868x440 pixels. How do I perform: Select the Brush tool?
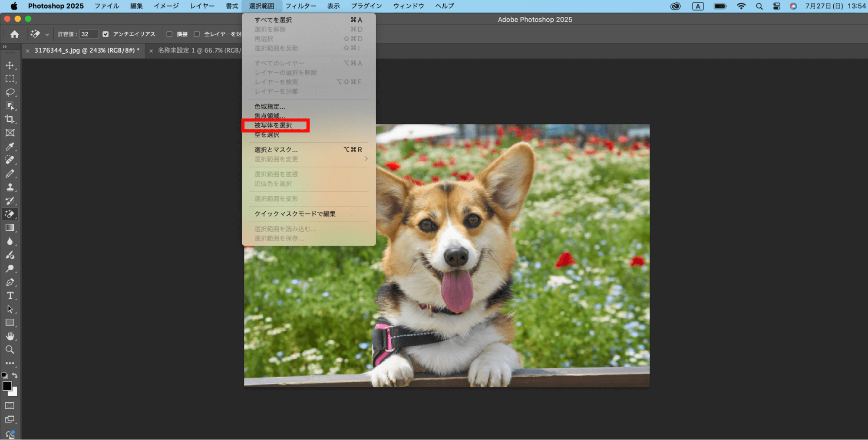tap(10, 174)
